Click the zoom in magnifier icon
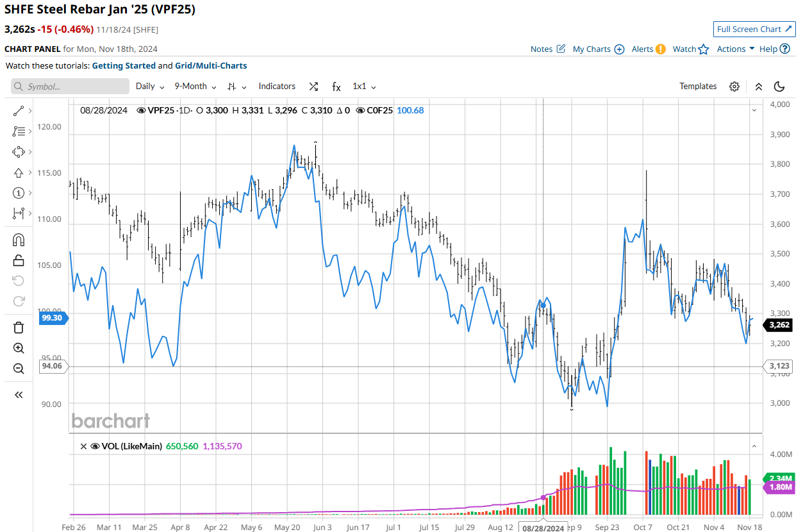Viewport: 803px width, 532px height. point(19,348)
